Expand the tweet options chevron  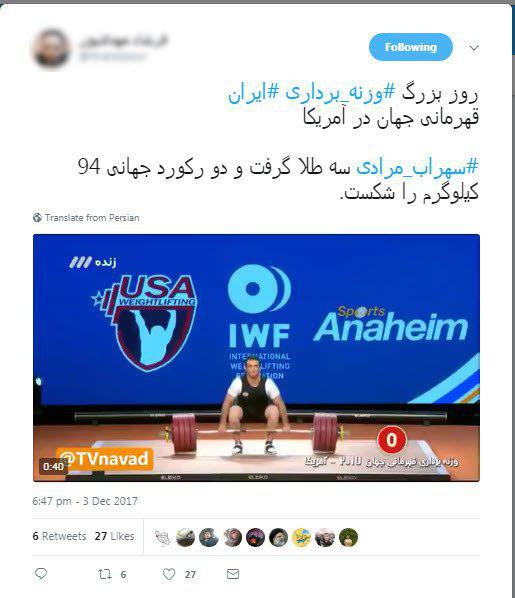click(x=474, y=48)
